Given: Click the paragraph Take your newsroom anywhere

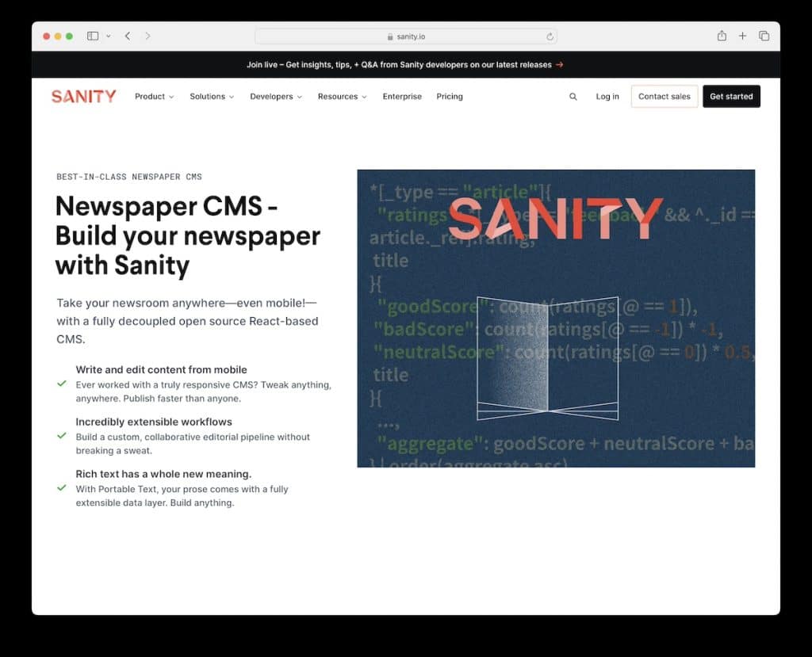Looking at the screenshot, I should (187, 321).
